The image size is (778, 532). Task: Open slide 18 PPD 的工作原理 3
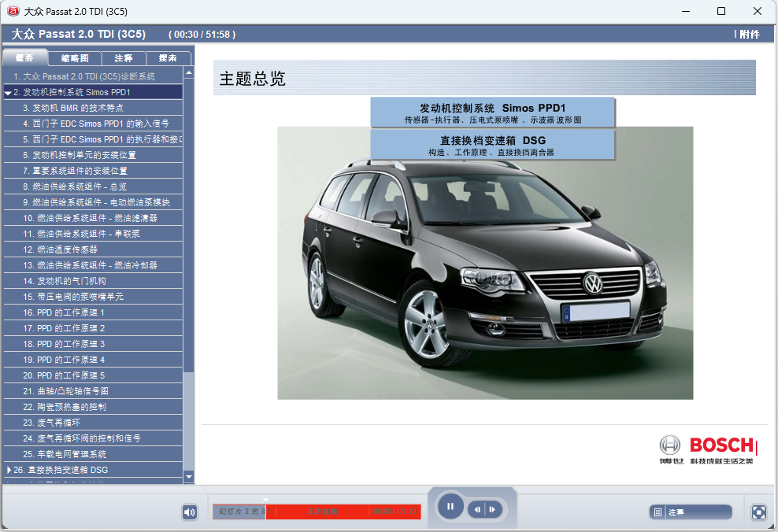click(x=93, y=344)
